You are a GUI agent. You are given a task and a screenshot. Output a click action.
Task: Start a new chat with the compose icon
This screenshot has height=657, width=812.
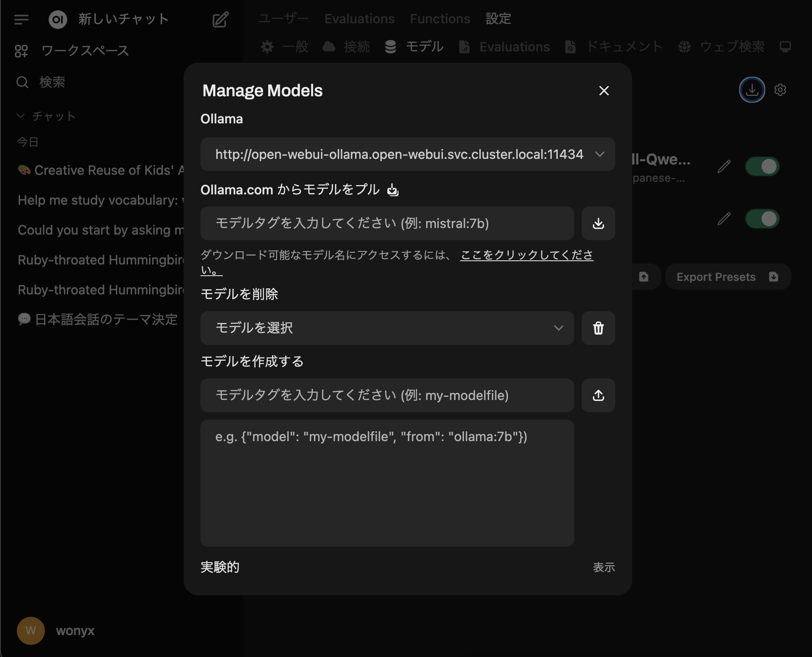coord(221,19)
